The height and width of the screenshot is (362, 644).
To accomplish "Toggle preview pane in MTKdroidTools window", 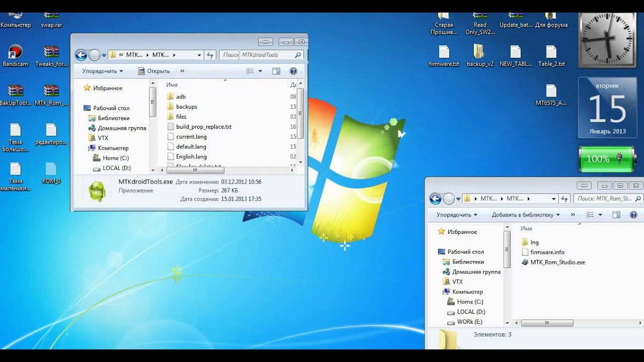I will point(276,71).
